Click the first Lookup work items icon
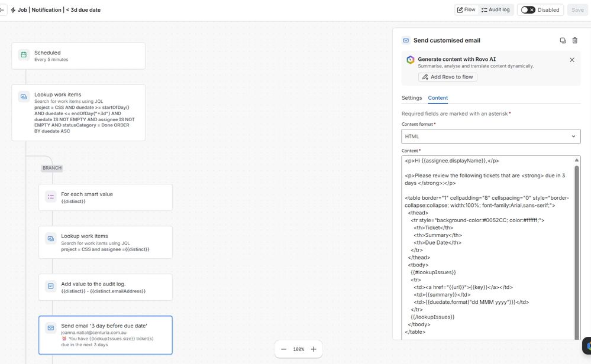The image size is (591, 364). coord(24,97)
